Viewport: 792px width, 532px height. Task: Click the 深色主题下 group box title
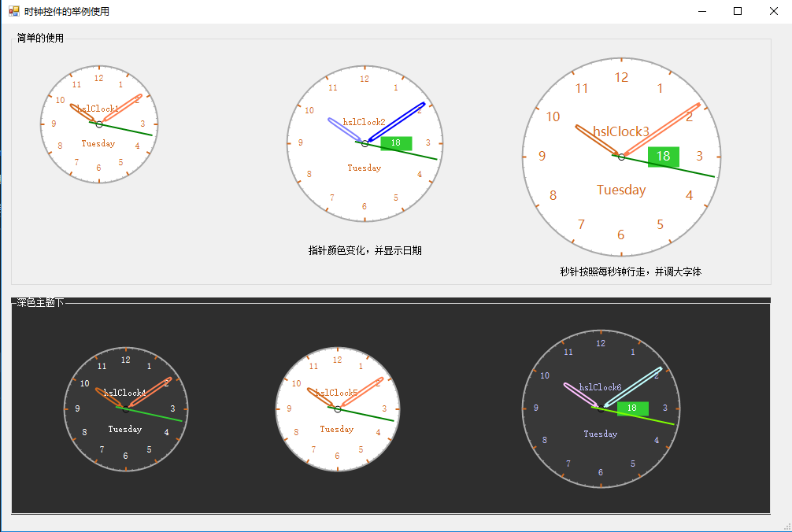pyautogui.click(x=40, y=302)
